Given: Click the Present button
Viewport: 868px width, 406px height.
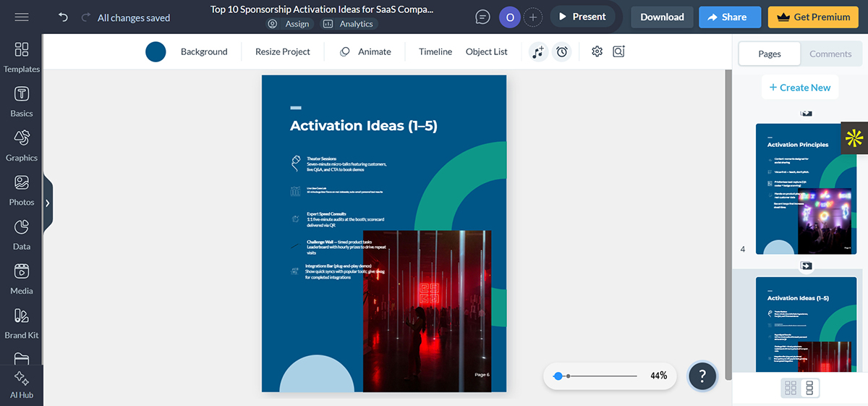Looking at the screenshot, I should pyautogui.click(x=583, y=17).
